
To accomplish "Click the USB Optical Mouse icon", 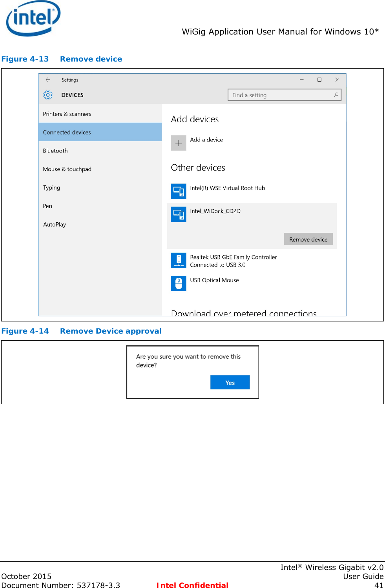I will click(x=179, y=283).
